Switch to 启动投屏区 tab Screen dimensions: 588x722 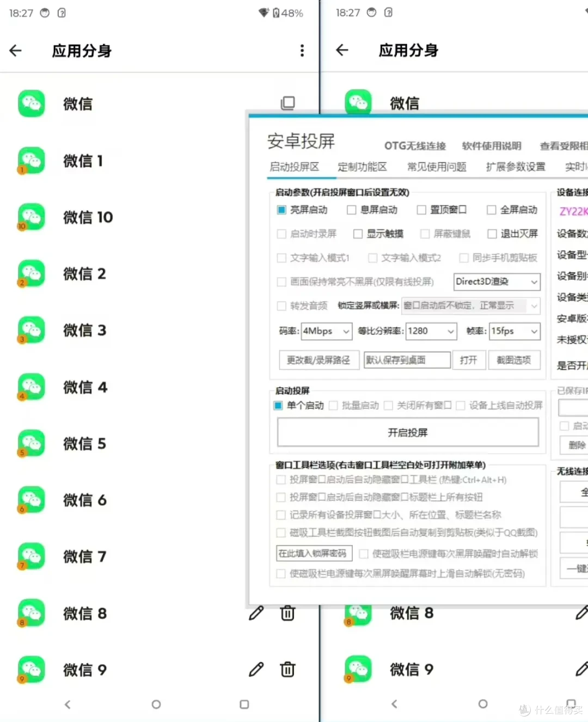295,167
